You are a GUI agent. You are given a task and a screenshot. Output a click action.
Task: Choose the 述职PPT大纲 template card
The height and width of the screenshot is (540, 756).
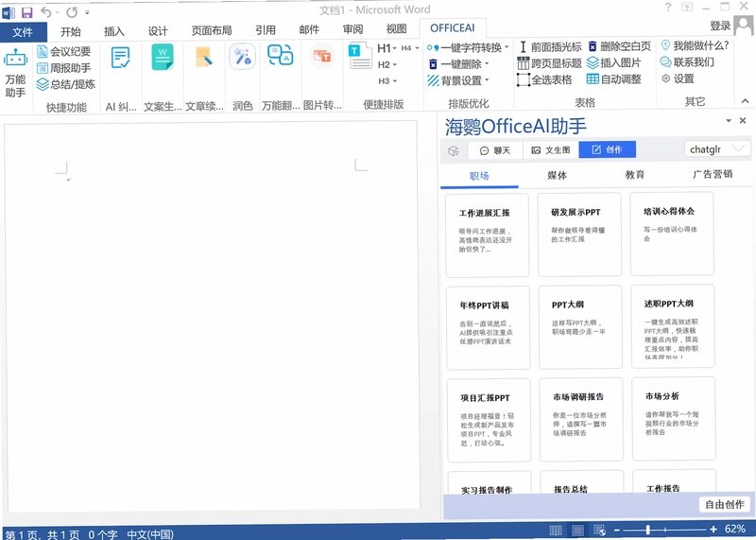(x=673, y=326)
